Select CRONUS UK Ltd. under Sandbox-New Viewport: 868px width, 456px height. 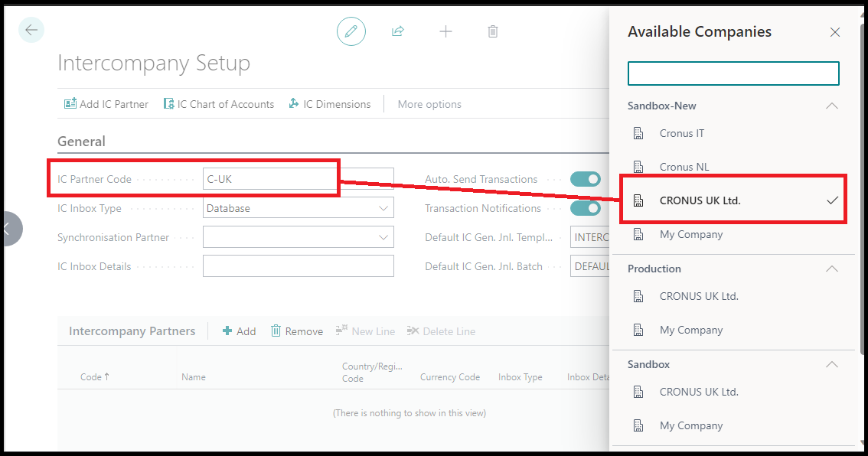(733, 200)
